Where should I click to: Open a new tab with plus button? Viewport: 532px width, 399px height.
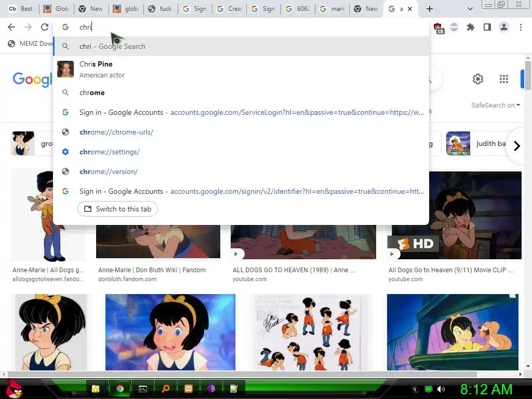tap(430, 9)
